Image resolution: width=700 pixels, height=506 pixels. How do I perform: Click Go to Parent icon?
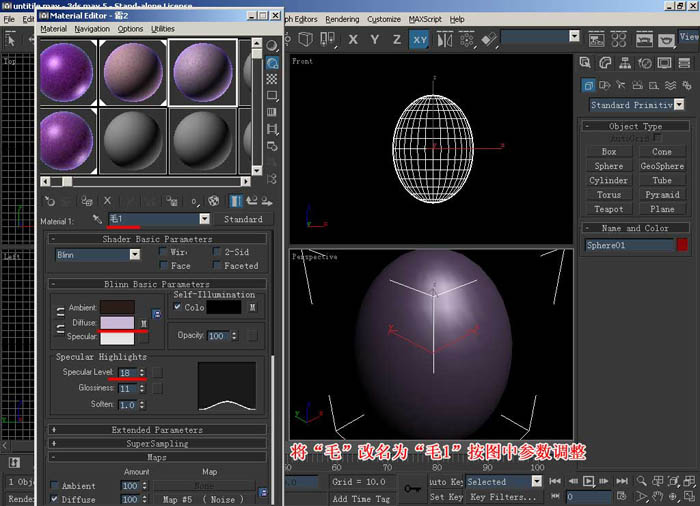tap(252, 201)
